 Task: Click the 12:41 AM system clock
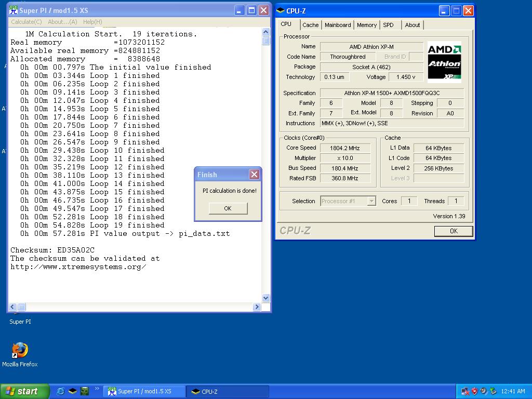pos(513,391)
